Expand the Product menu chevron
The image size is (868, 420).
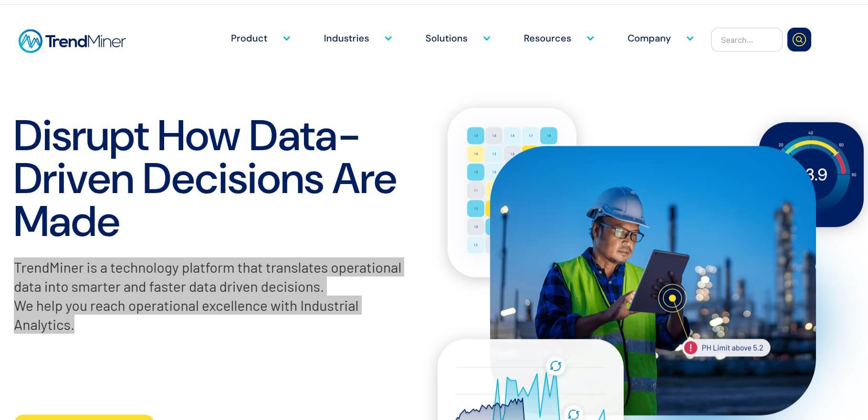286,39
